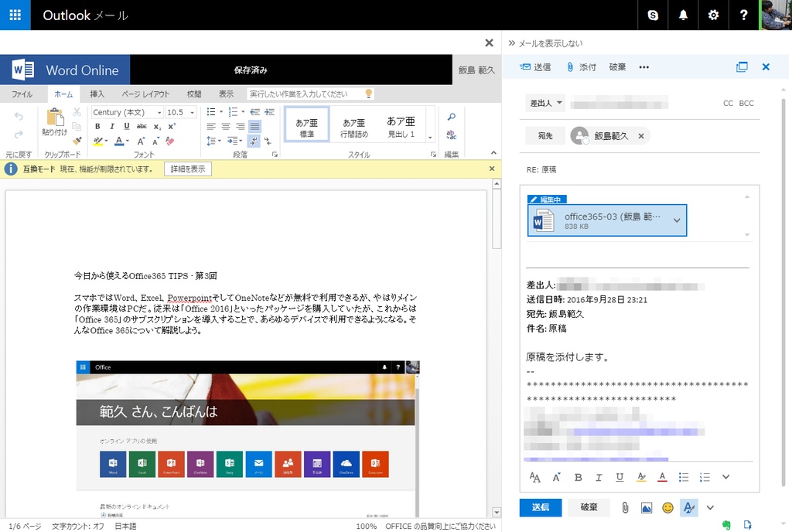Click 詳細を表示 in the compatibility bar
The height and width of the screenshot is (532, 792).
pos(188,169)
